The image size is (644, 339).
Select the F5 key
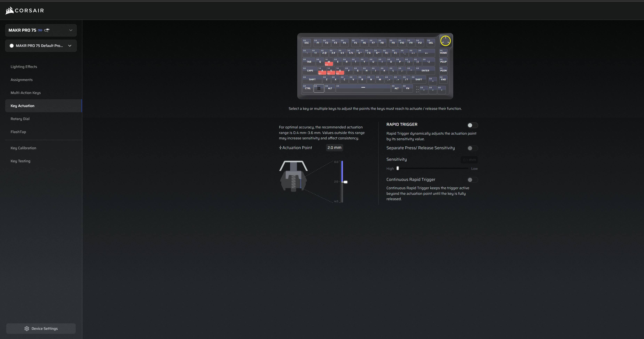pyautogui.click(x=356, y=43)
